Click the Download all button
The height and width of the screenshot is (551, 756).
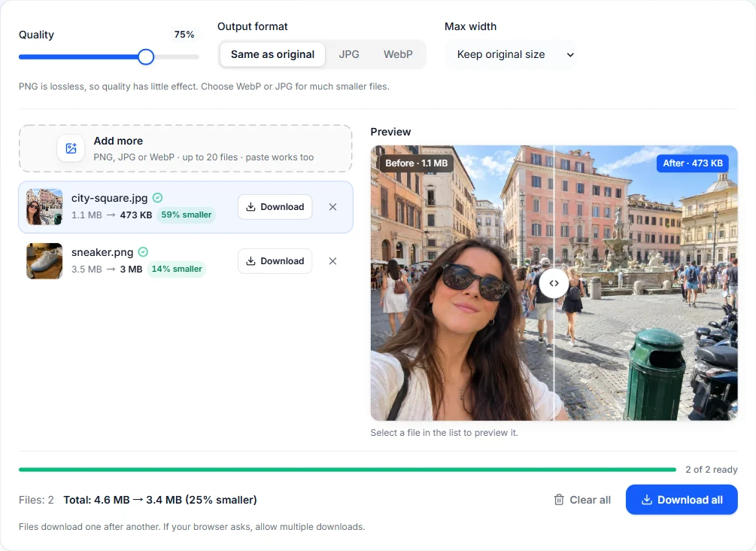point(682,500)
